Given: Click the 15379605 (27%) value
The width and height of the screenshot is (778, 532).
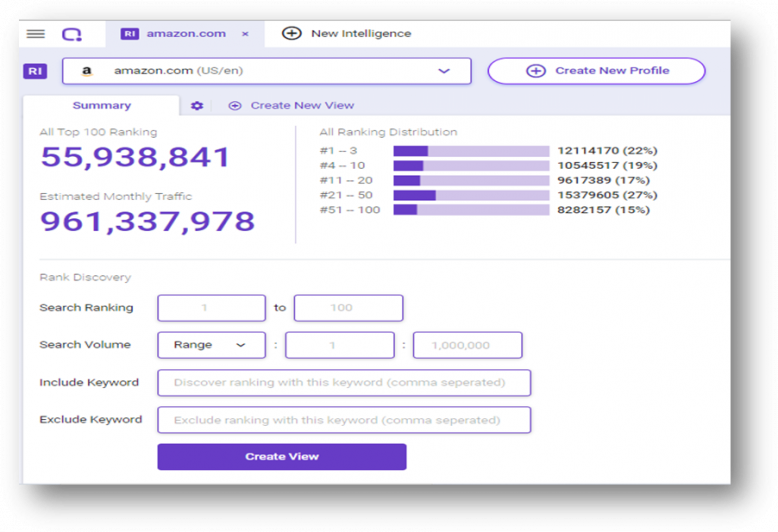Looking at the screenshot, I should coord(607,195).
